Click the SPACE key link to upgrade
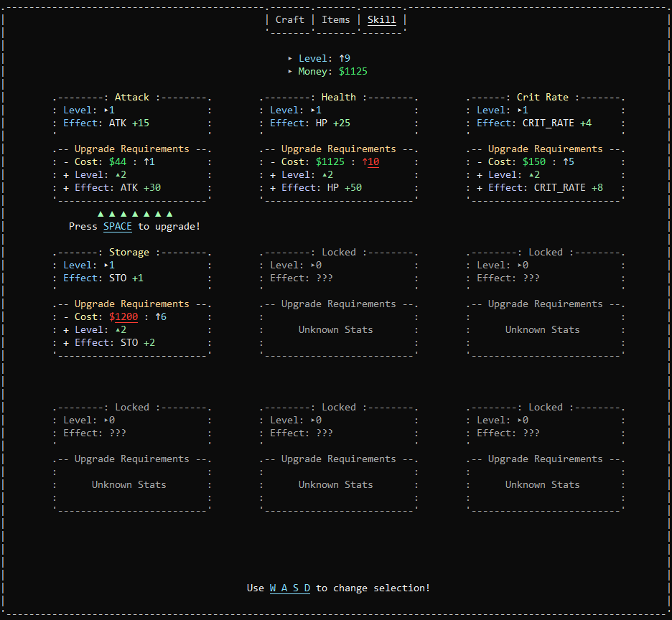Screen dimensions: 672x620 (118, 226)
